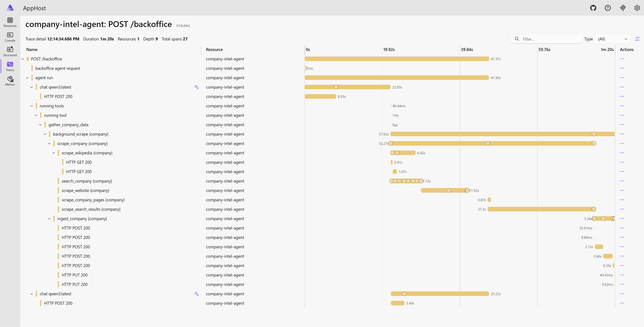Open the GitHub repository icon

point(593,8)
